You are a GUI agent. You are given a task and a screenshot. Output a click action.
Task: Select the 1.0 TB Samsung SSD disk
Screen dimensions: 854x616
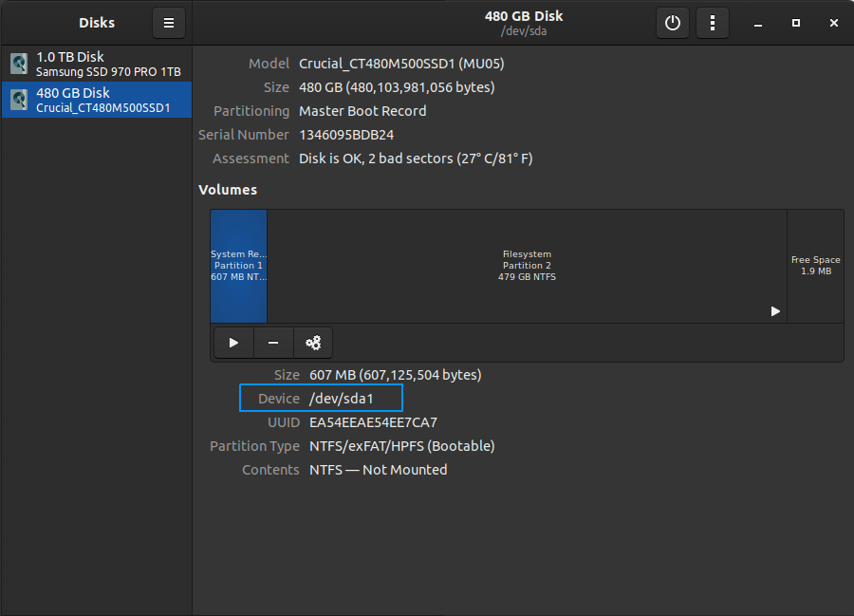click(x=97, y=64)
